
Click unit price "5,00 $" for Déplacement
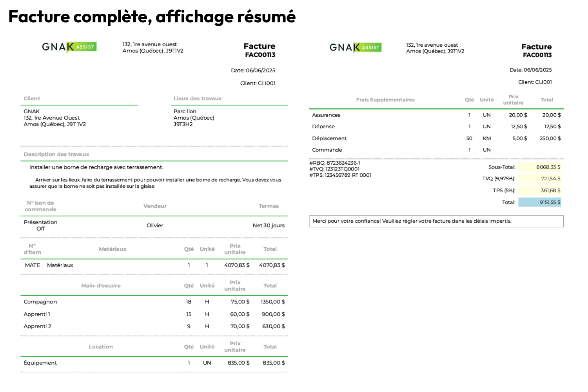click(x=520, y=138)
